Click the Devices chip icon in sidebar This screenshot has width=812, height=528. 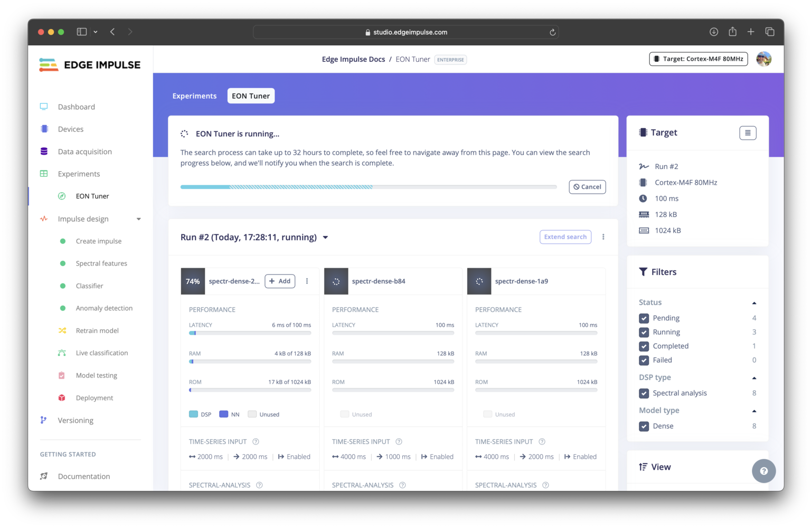(44, 129)
